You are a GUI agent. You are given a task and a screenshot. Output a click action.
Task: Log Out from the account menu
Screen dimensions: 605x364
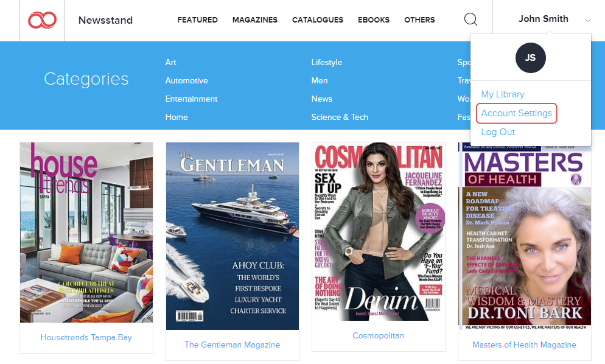point(498,132)
